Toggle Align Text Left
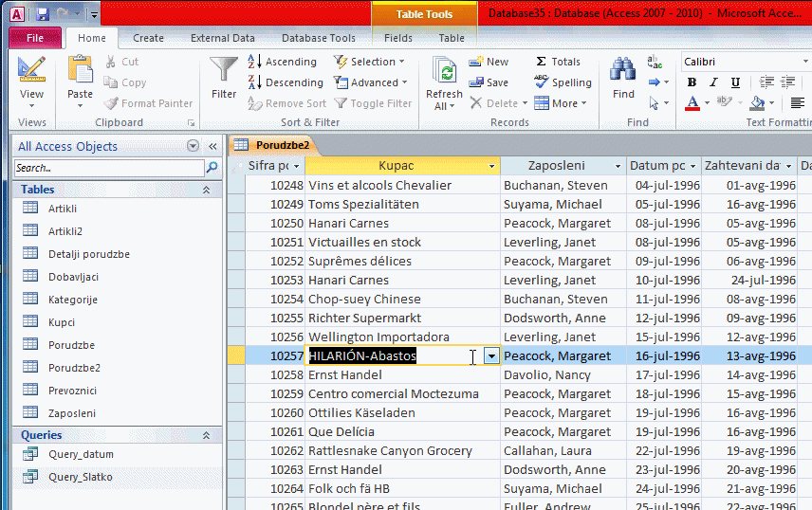The width and height of the screenshot is (812, 510). tap(798, 103)
